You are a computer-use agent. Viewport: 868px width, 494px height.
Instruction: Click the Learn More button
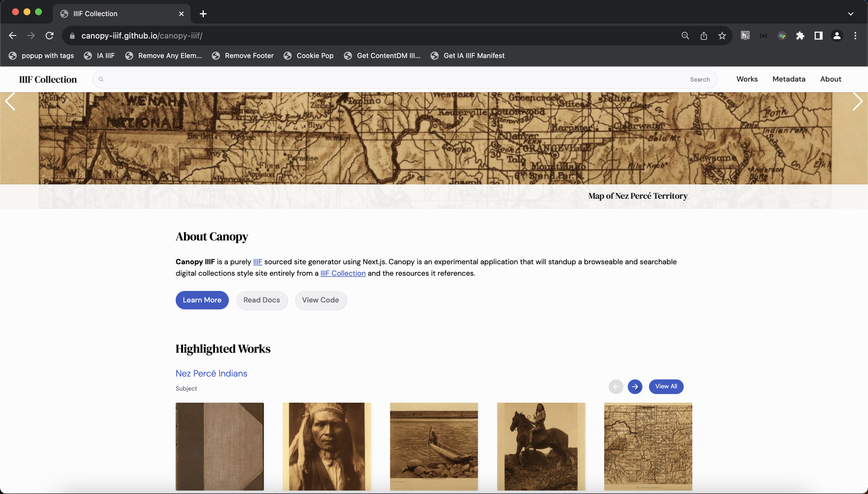[x=202, y=300]
